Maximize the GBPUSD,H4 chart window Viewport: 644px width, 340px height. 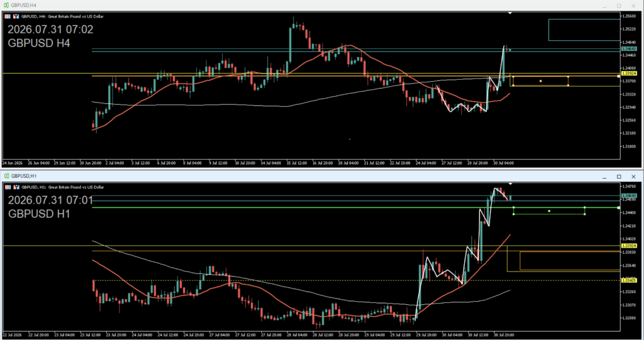coord(619,6)
